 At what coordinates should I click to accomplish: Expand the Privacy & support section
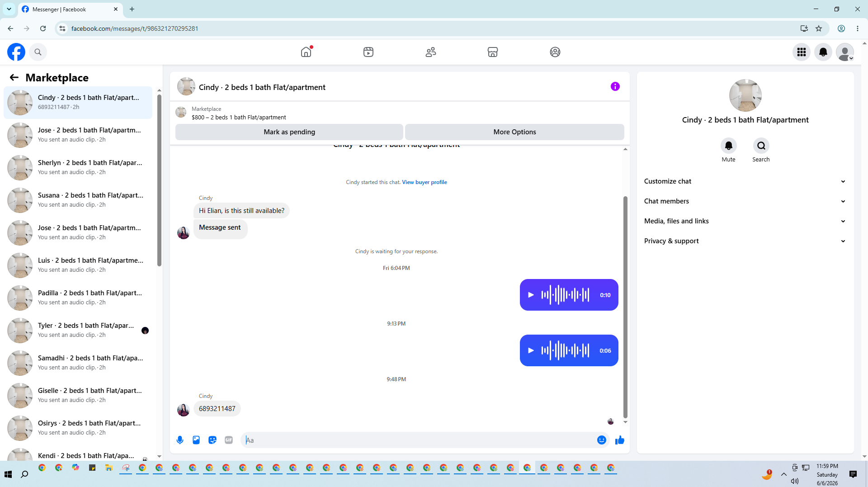point(745,241)
